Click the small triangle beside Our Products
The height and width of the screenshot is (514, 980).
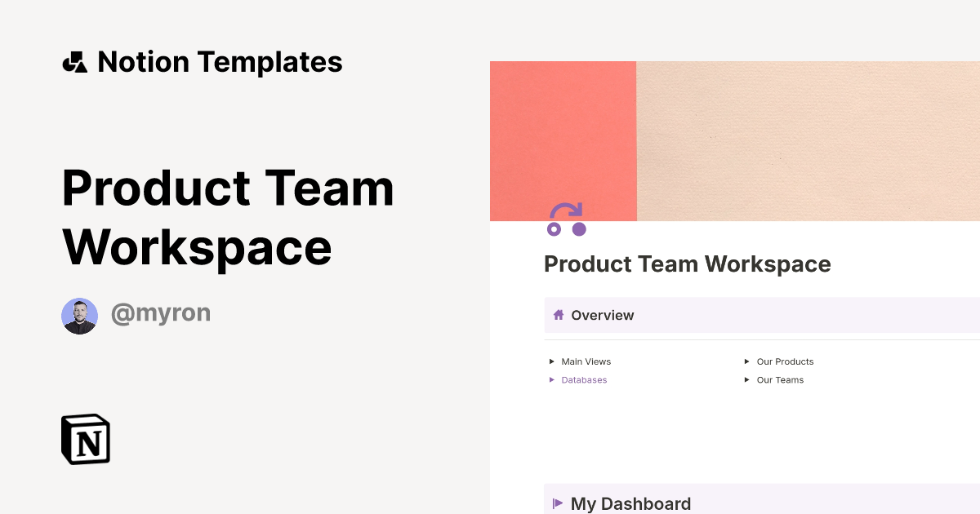(746, 361)
